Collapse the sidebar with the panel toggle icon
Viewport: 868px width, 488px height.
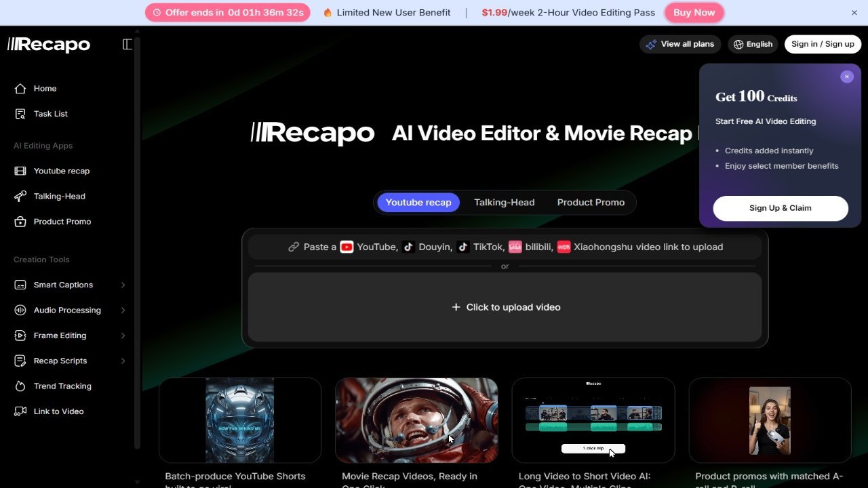tap(127, 44)
